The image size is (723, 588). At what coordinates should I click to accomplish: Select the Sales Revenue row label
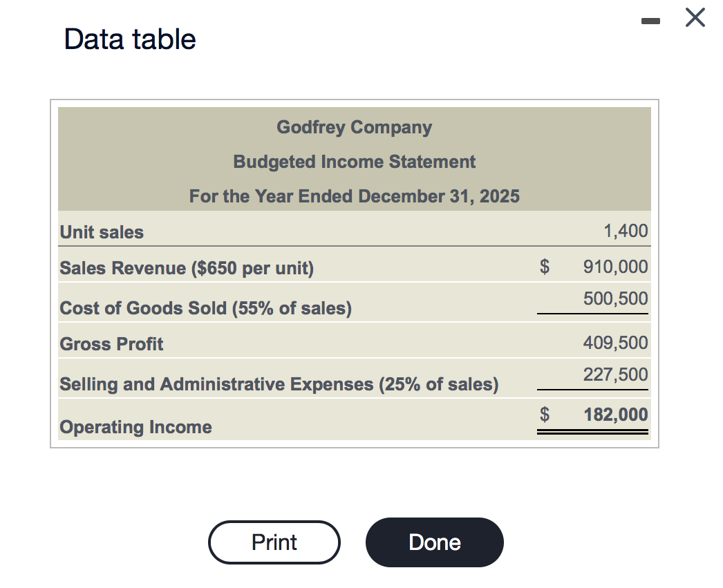pyautogui.click(x=187, y=268)
